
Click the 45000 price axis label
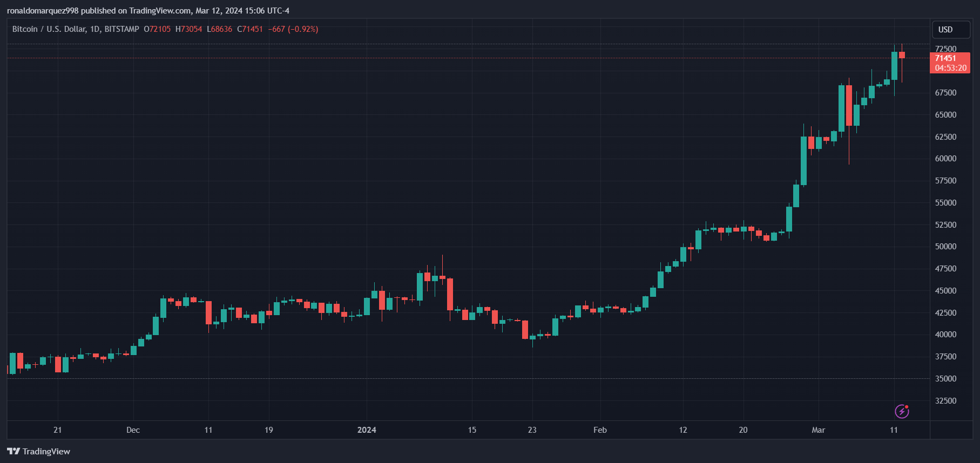click(945, 291)
